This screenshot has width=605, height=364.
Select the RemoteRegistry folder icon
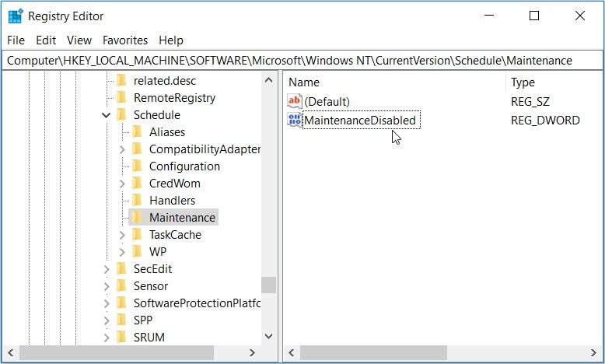121,98
